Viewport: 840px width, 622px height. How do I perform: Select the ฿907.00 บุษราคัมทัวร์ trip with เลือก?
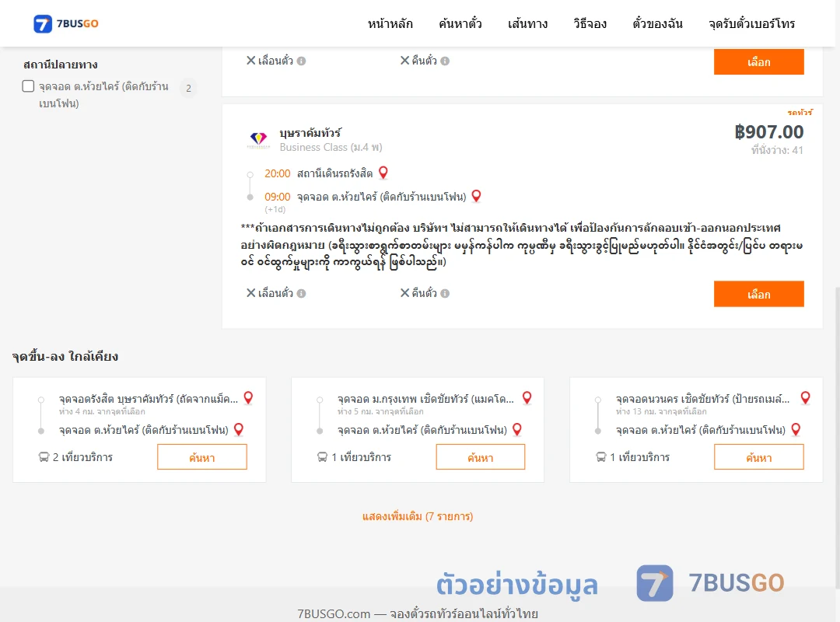coord(758,294)
